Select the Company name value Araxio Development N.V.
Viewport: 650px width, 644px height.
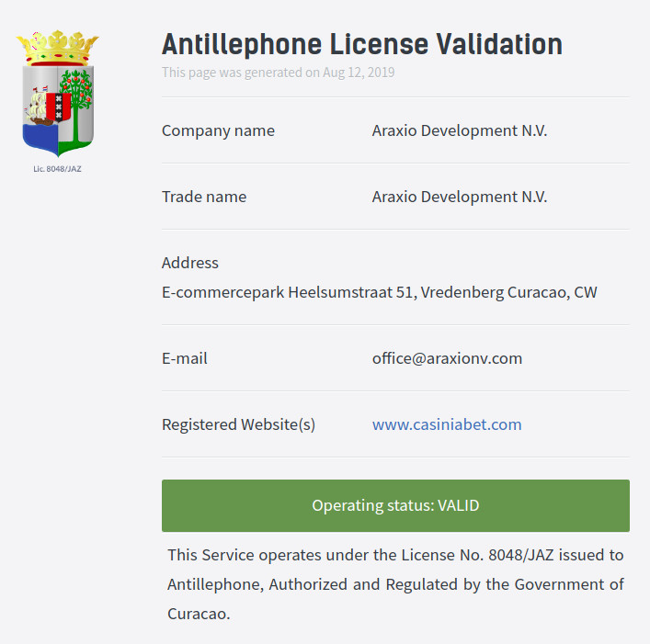(x=460, y=130)
